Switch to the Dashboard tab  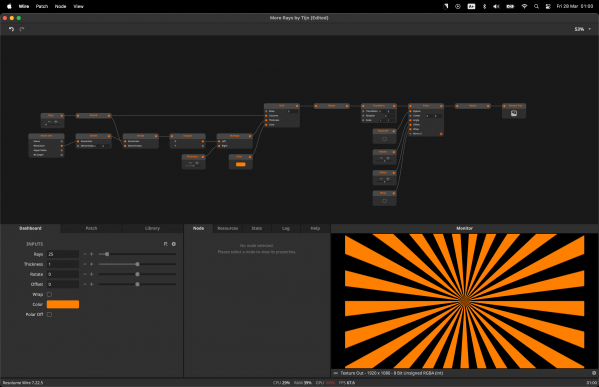30,228
